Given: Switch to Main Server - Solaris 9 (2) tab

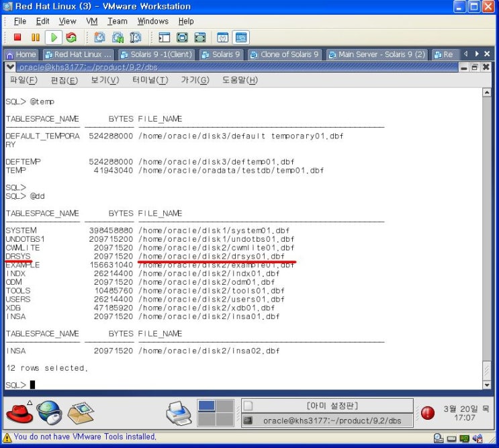Looking at the screenshot, I should [377, 54].
